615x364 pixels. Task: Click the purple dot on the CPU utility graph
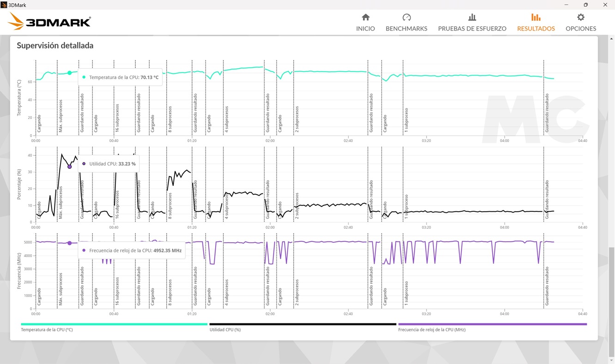70,167
